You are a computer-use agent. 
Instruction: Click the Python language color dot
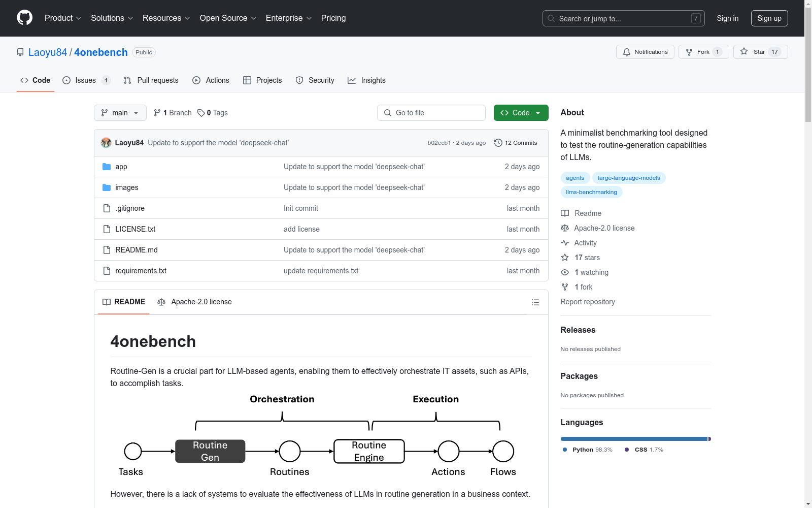(x=565, y=450)
